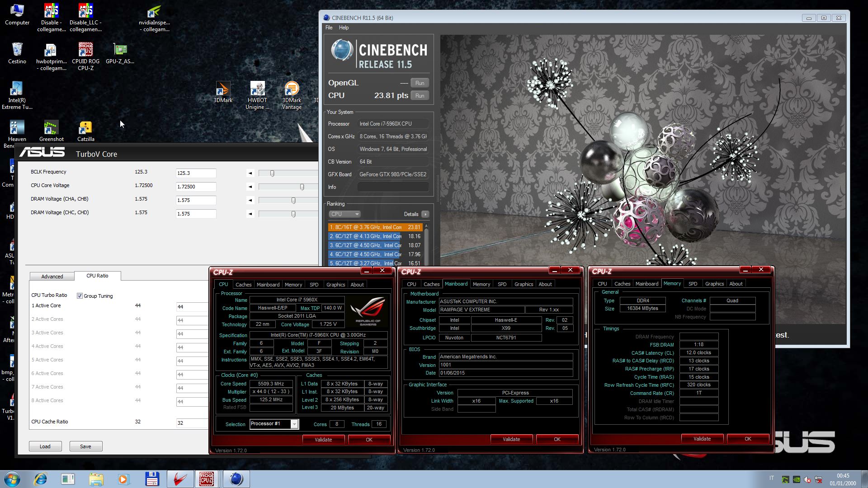Open the Cestino recycle bin icon

[x=17, y=53]
